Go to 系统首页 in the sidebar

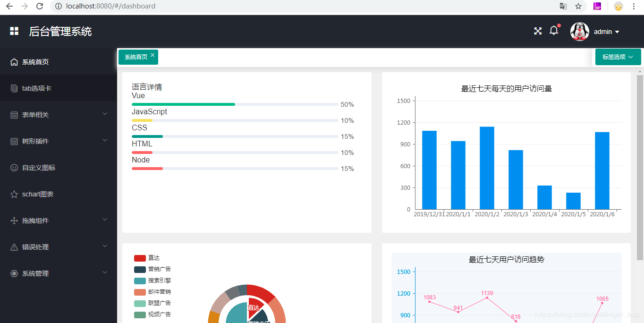(x=59, y=62)
